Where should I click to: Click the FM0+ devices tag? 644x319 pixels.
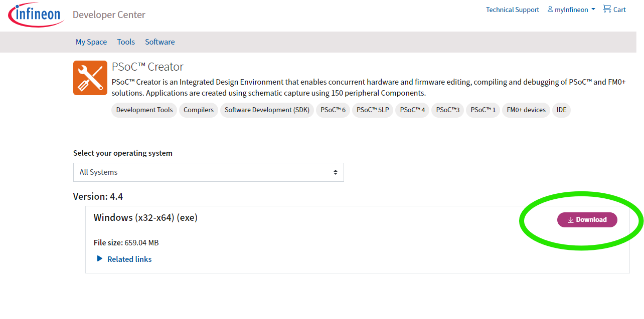pos(526,110)
